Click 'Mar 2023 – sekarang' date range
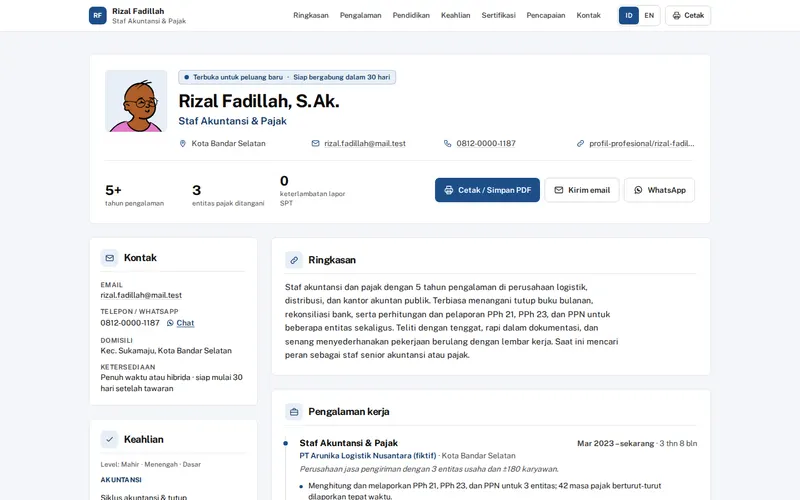 pos(615,443)
